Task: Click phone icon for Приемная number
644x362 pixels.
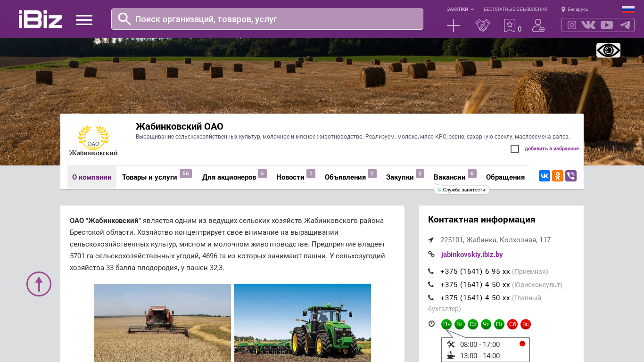Action: tap(431, 271)
